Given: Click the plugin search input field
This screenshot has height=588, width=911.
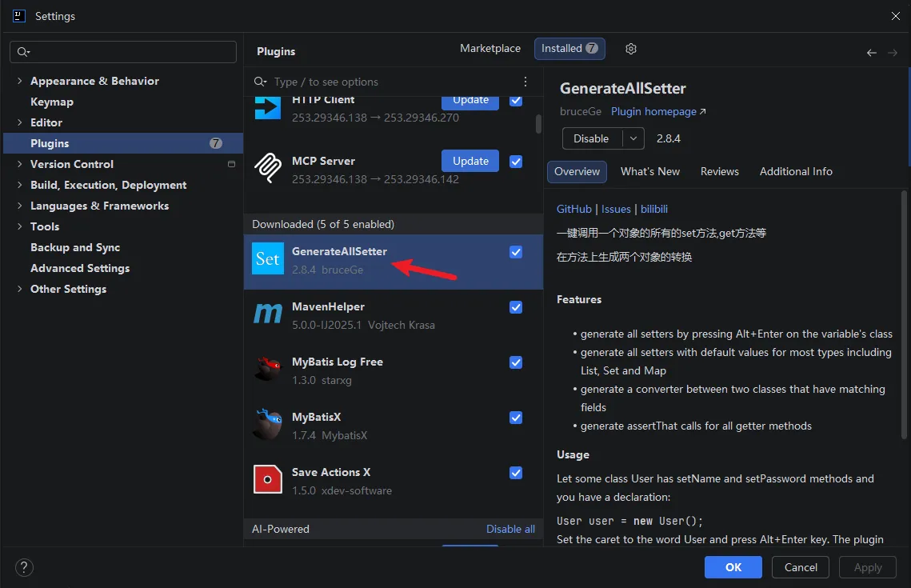Looking at the screenshot, I should click(x=395, y=82).
